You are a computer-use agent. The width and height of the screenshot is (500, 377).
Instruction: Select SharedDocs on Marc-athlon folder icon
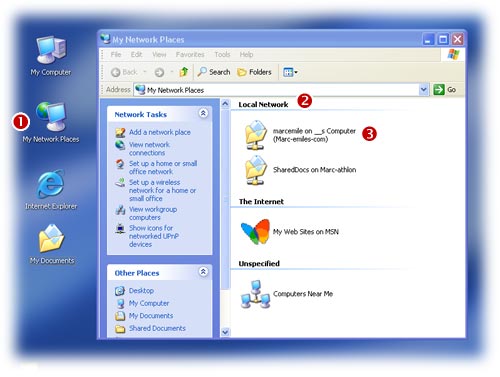pyautogui.click(x=256, y=170)
